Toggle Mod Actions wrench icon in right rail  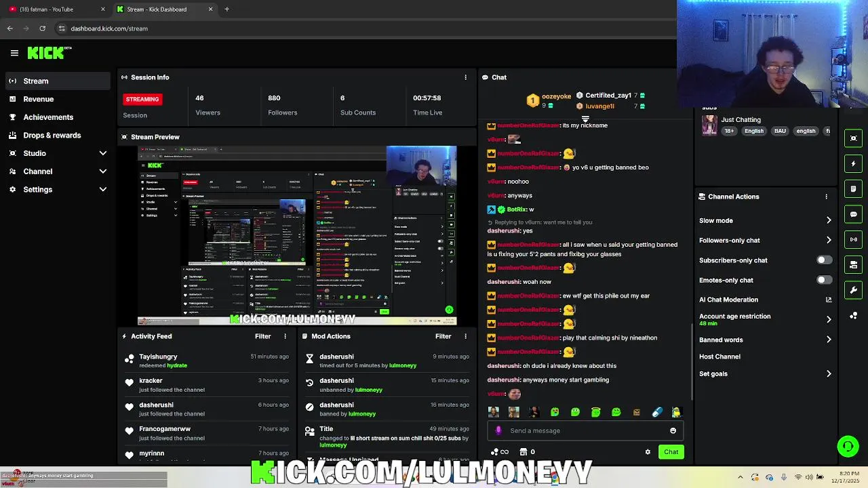tap(854, 290)
